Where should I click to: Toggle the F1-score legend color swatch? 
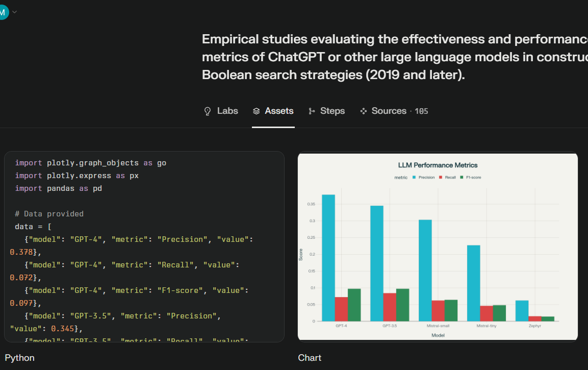point(462,178)
